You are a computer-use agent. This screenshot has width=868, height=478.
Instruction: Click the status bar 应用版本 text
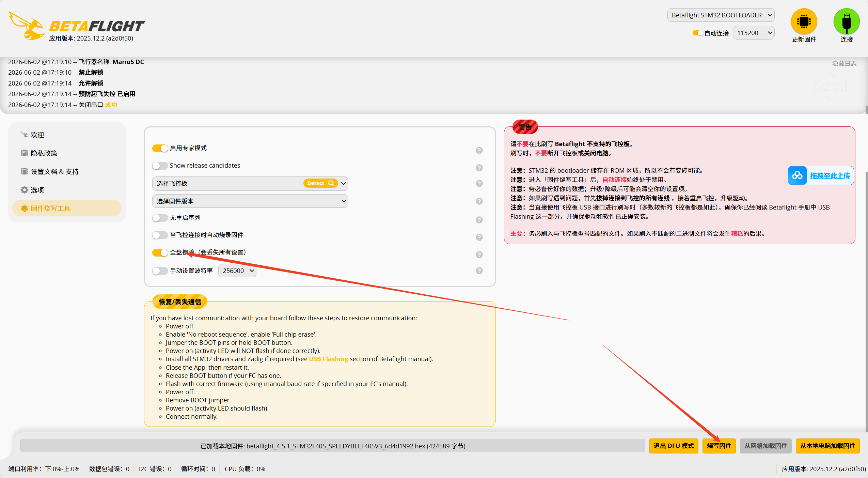click(824, 469)
